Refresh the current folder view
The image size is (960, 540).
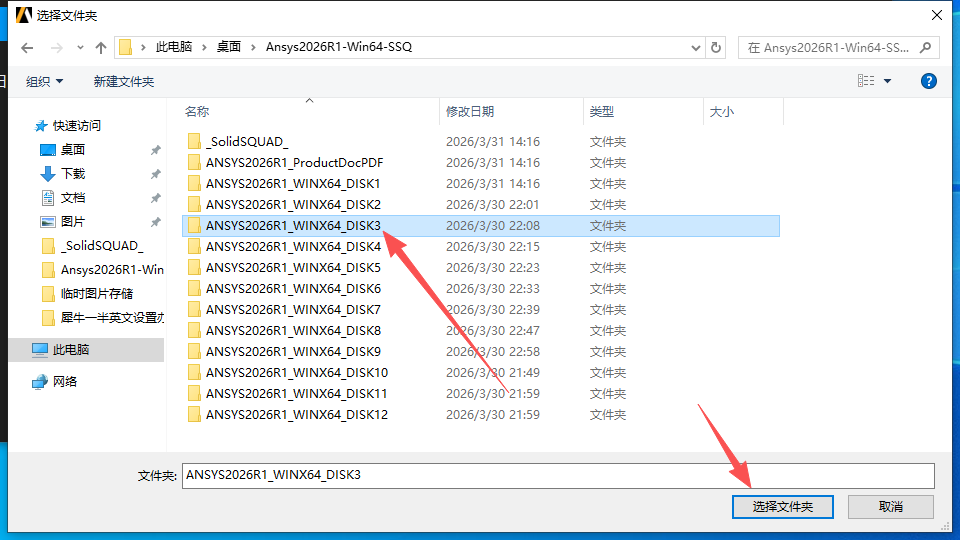(x=716, y=48)
